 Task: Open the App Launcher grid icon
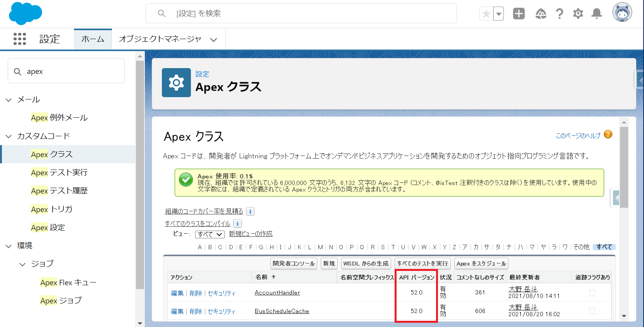point(19,39)
